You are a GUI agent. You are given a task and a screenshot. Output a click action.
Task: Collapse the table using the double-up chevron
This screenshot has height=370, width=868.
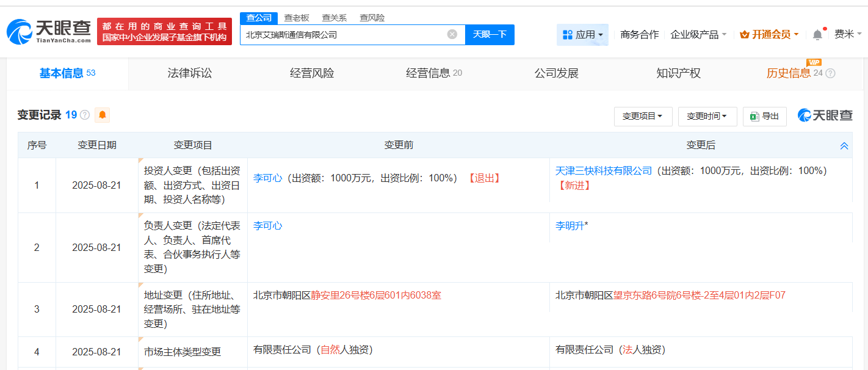coord(844,145)
